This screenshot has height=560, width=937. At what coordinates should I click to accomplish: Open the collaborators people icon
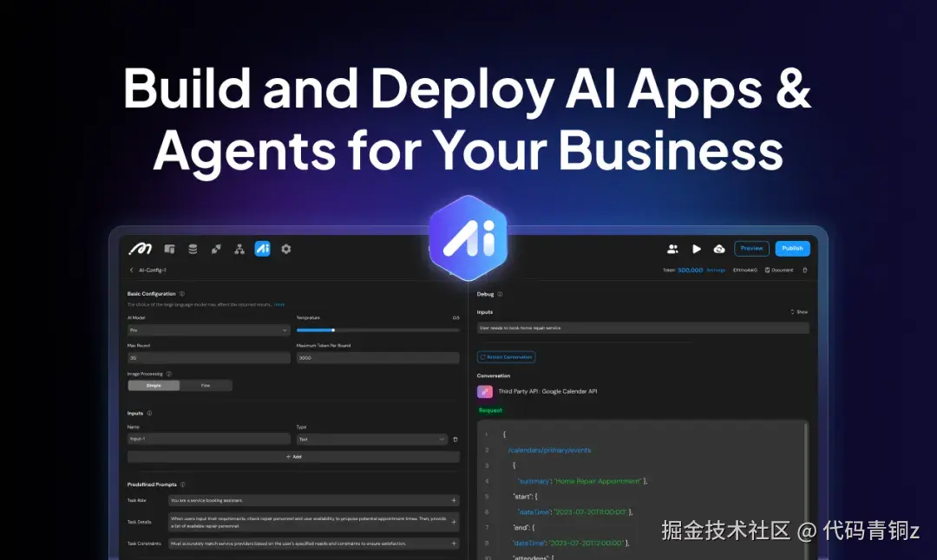coord(673,249)
